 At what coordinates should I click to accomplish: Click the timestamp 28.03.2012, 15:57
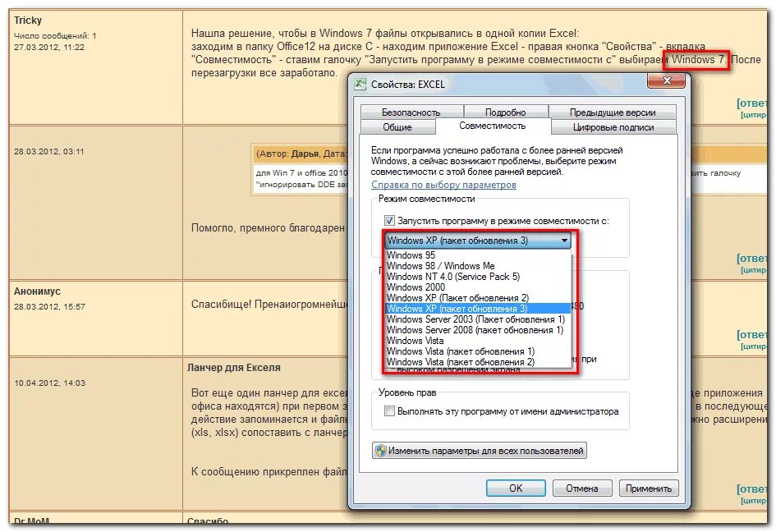pos(49,307)
